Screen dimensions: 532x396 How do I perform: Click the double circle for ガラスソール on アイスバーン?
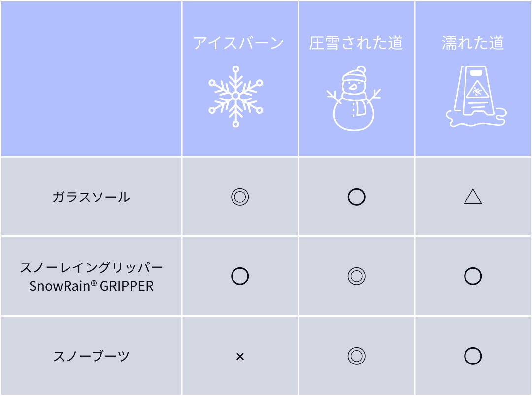[x=240, y=197]
